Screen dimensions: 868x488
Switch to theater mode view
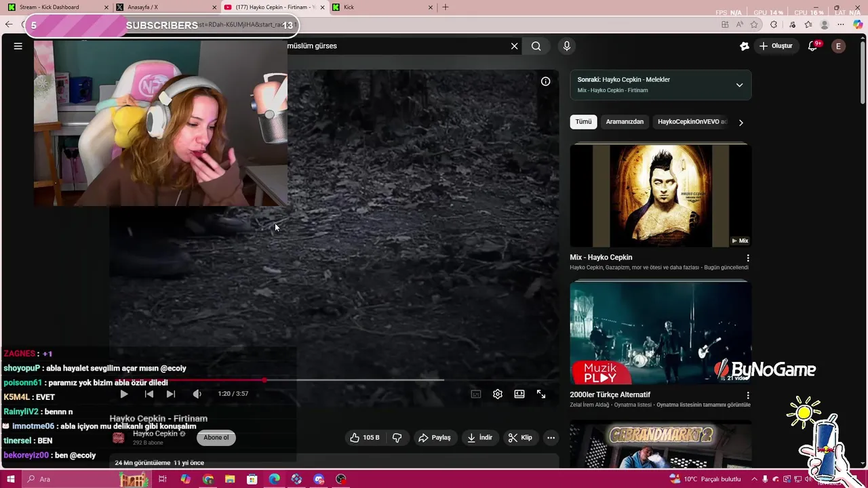[519, 394]
